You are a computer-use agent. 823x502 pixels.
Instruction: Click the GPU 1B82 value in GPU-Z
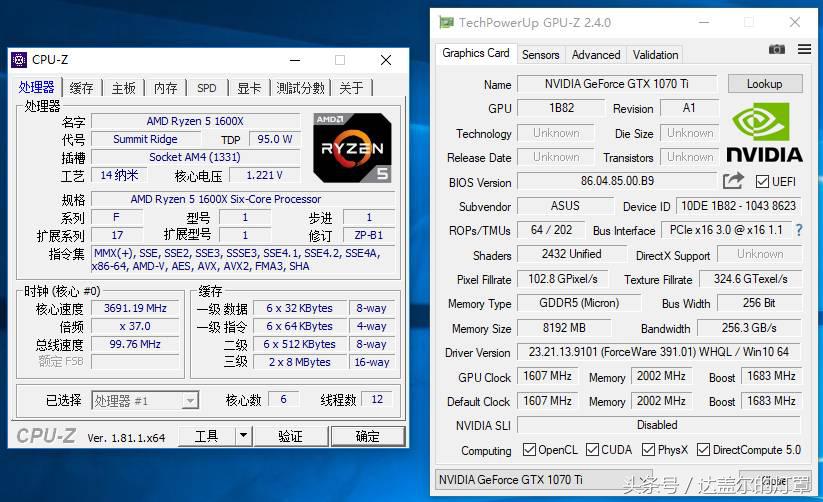pos(562,108)
